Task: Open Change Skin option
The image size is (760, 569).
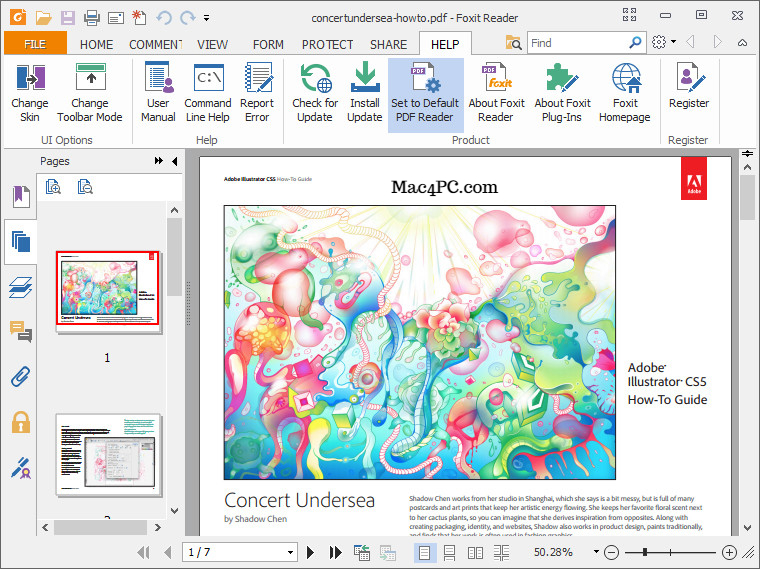Action: click(x=30, y=94)
